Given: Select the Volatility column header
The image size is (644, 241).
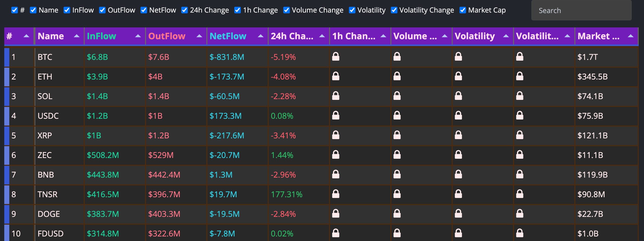Looking at the screenshot, I should coord(475,36).
